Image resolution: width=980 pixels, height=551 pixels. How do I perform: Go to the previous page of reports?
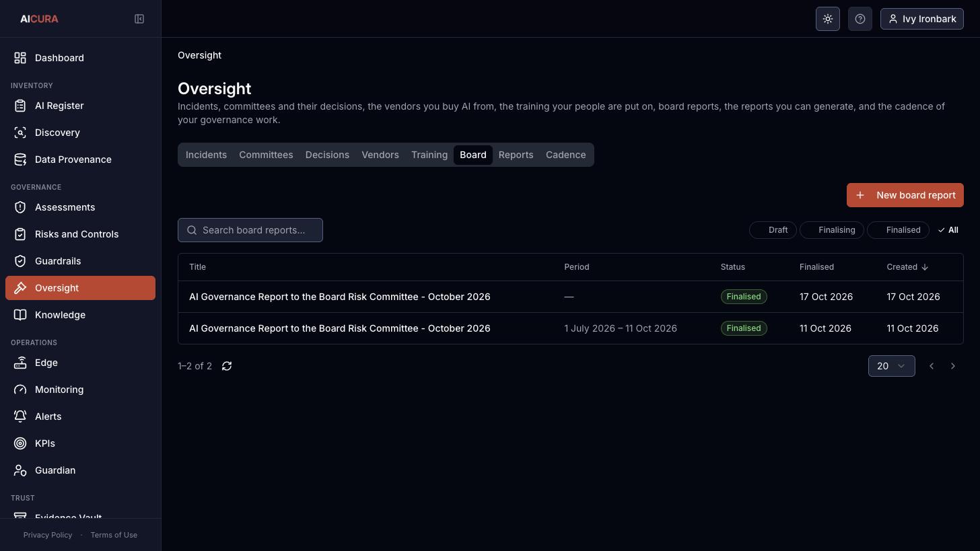pos(932,366)
